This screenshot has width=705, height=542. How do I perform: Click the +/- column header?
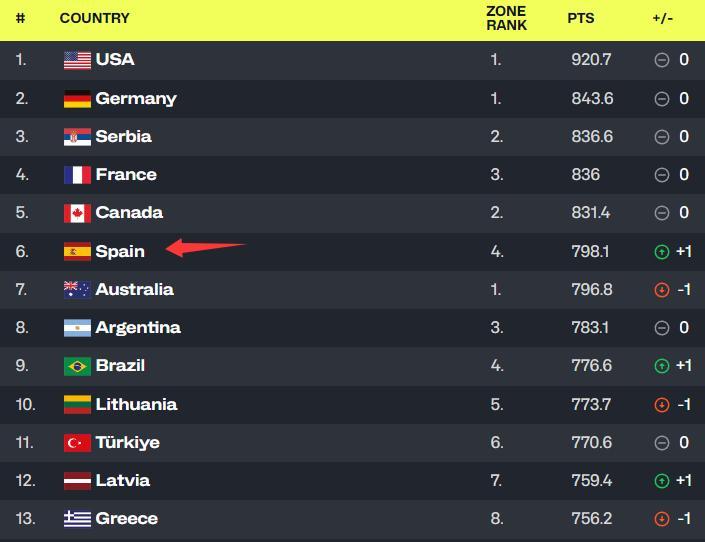coord(662,18)
